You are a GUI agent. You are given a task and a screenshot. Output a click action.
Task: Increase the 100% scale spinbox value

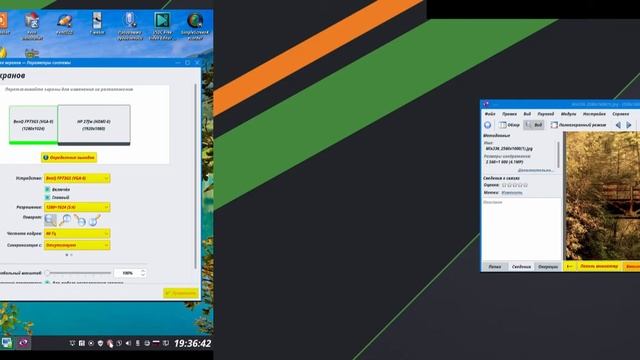point(143,271)
